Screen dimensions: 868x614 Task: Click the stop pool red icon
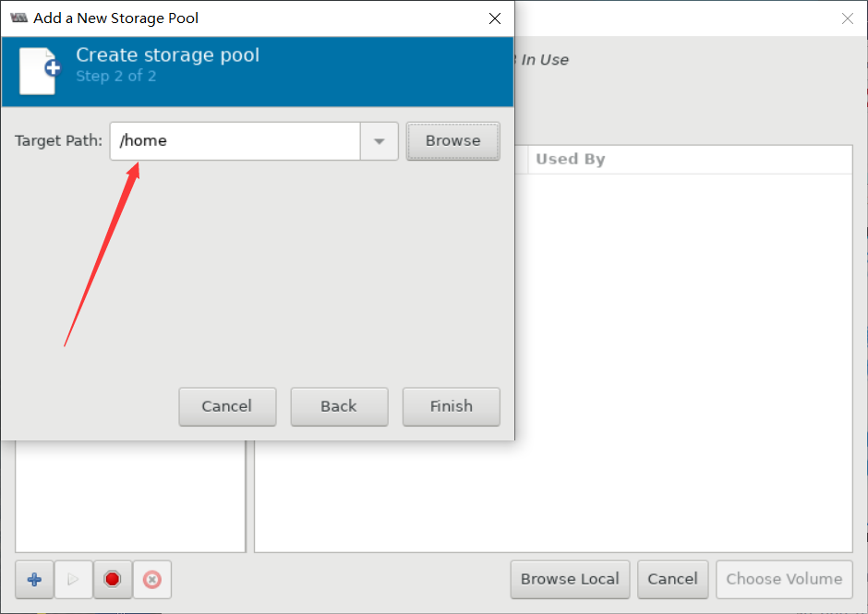coord(113,580)
